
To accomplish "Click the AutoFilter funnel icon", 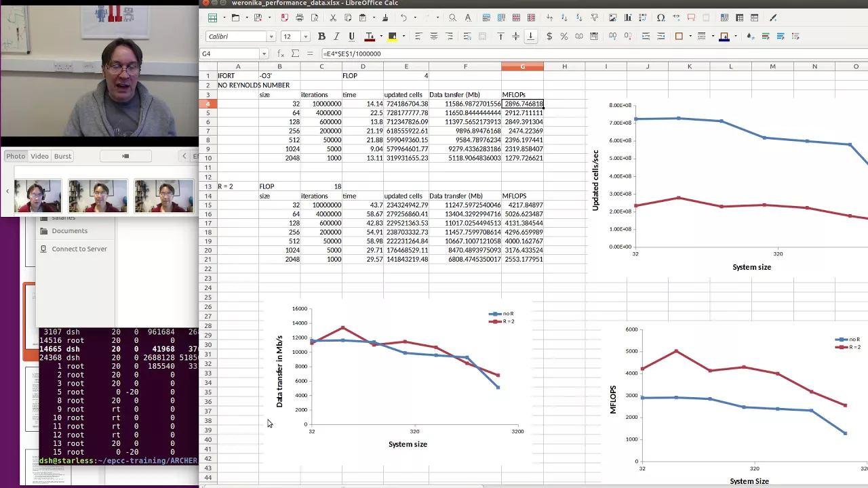I will 595,18.
